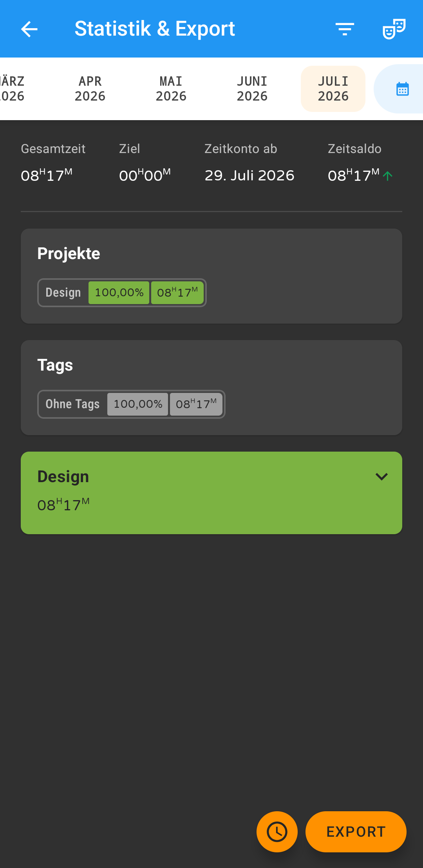The height and width of the screenshot is (868, 423).
Task: Tap the orange clock button
Action: (277, 832)
